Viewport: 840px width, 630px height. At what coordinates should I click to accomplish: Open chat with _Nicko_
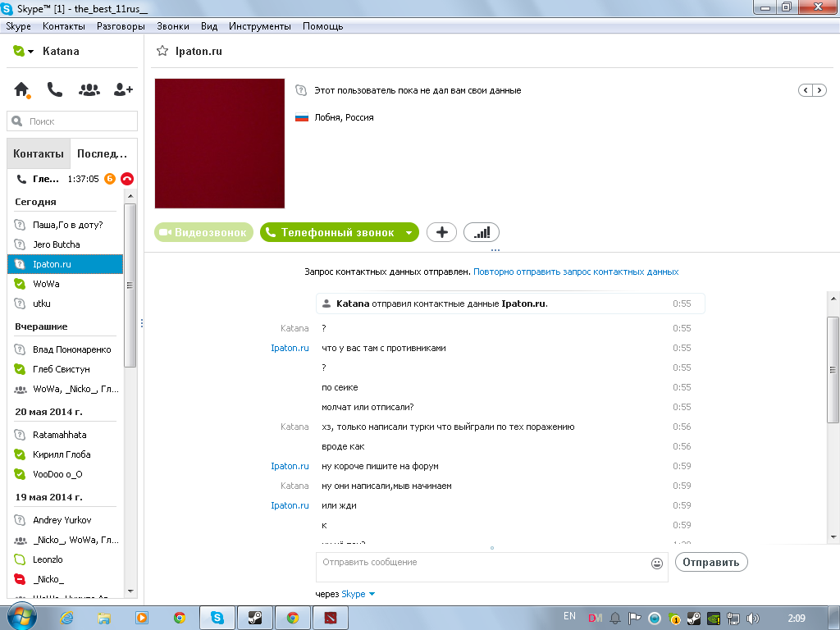tap(65, 580)
